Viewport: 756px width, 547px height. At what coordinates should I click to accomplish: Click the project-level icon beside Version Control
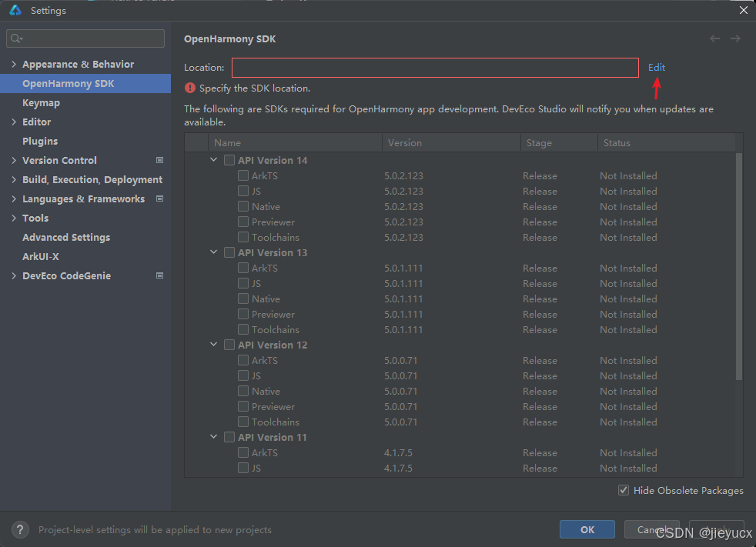coord(159,160)
